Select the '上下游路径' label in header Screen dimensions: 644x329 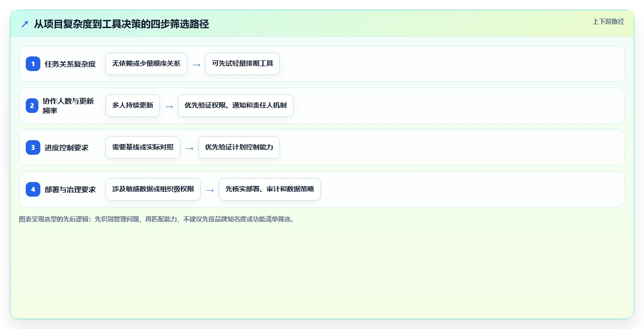pos(608,21)
